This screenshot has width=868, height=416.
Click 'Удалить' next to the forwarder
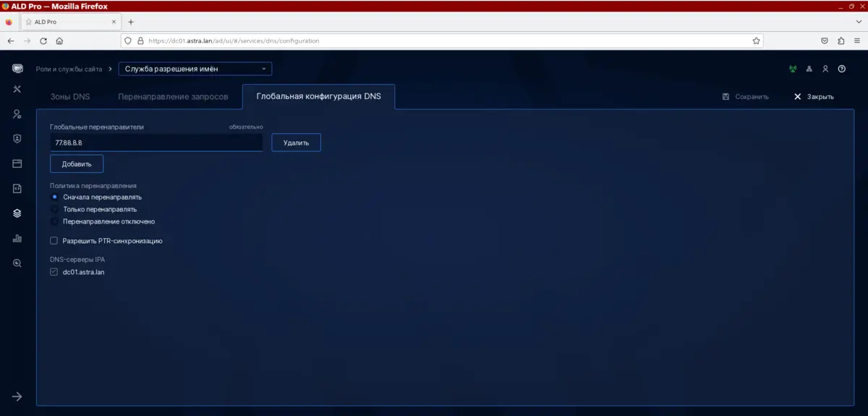pyautogui.click(x=296, y=143)
